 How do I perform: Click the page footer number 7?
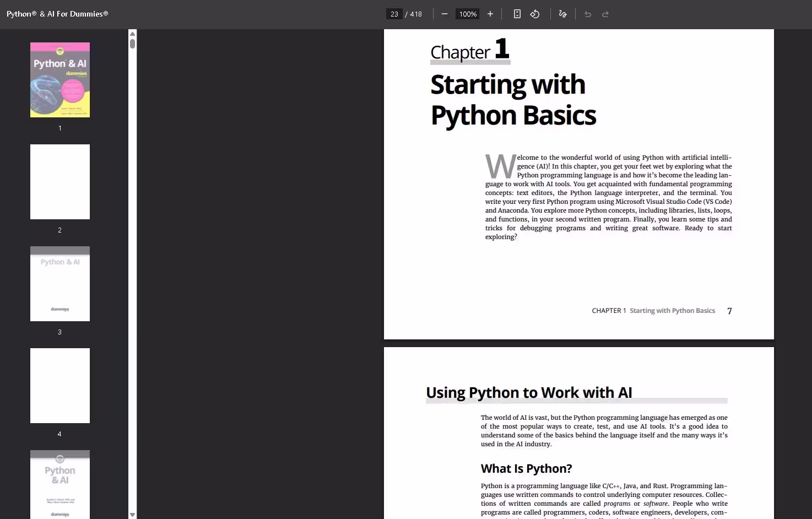729,311
